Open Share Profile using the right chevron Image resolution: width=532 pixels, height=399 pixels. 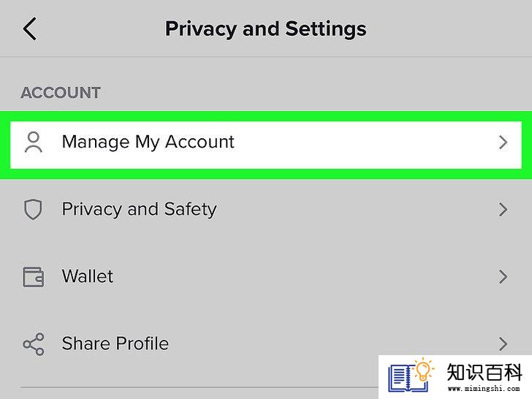[503, 343]
